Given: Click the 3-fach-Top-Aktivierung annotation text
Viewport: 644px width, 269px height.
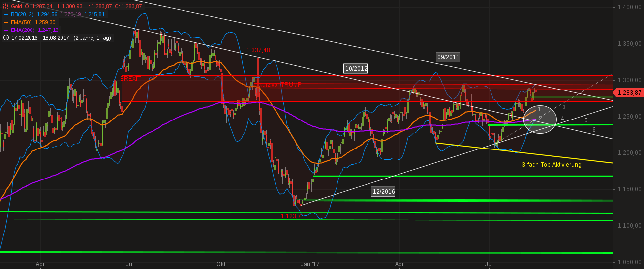Looking at the screenshot, I should (552, 165).
